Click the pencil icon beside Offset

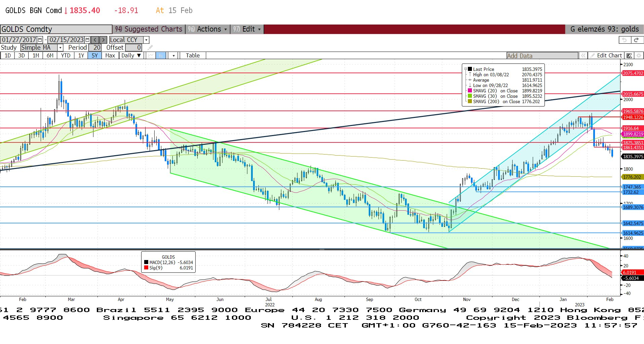[150, 48]
